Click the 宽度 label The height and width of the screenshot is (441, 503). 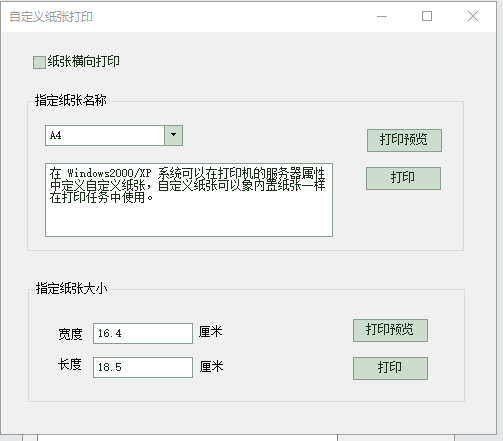[x=70, y=334]
